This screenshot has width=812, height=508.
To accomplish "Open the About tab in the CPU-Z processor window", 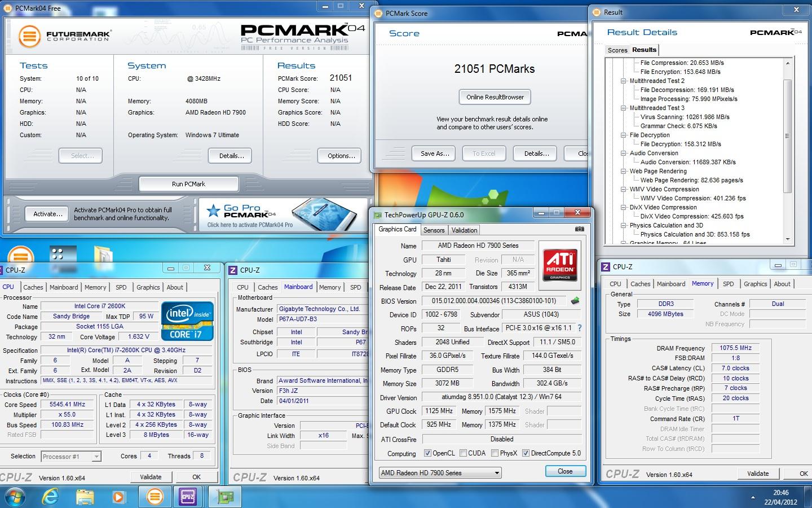I will click(175, 287).
